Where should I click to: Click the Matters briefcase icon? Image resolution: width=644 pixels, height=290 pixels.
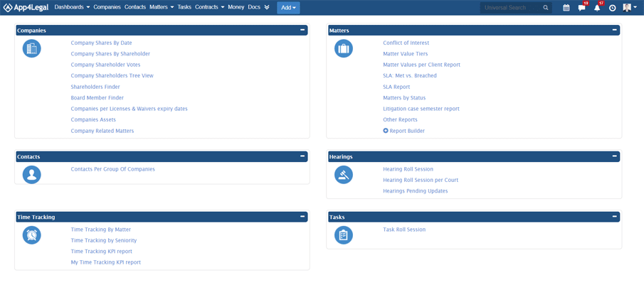[x=344, y=48]
